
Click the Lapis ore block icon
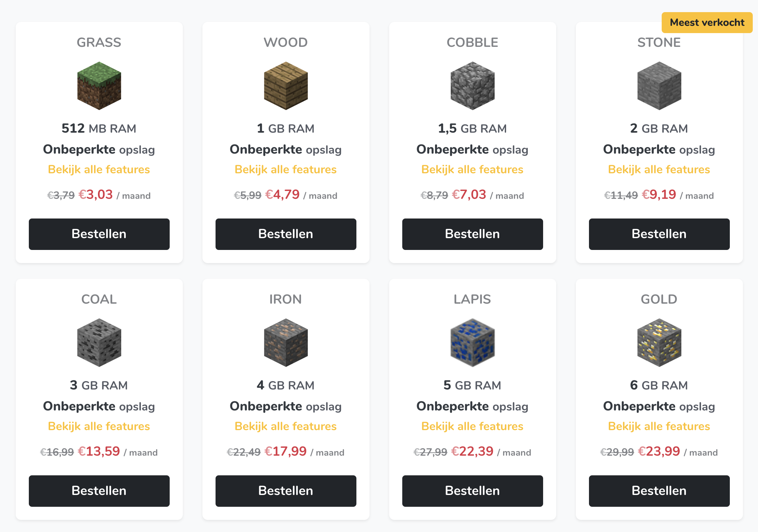[472, 342]
